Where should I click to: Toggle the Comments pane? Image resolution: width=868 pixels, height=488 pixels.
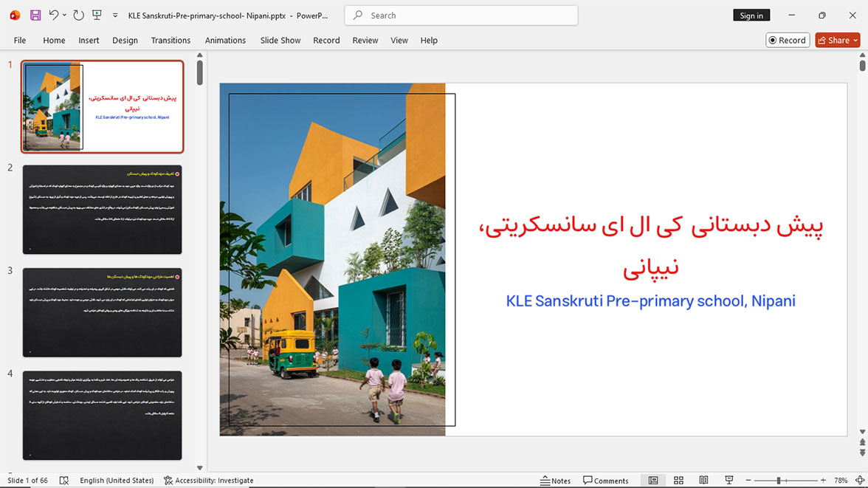[x=605, y=480]
